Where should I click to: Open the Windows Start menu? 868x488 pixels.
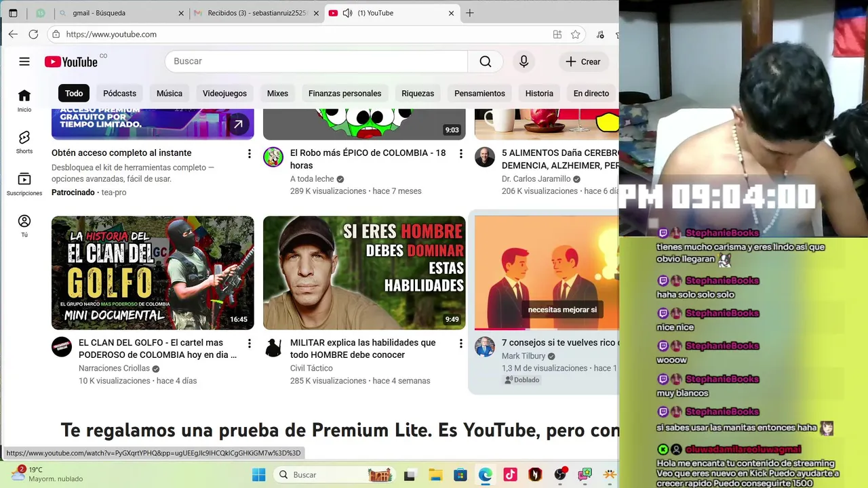[258, 474]
